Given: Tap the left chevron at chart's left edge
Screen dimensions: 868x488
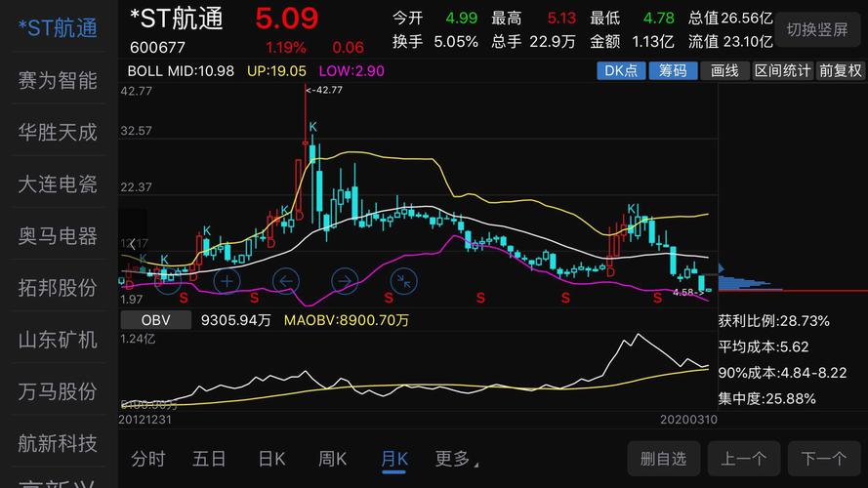Looking at the screenshot, I should coord(132,243).
